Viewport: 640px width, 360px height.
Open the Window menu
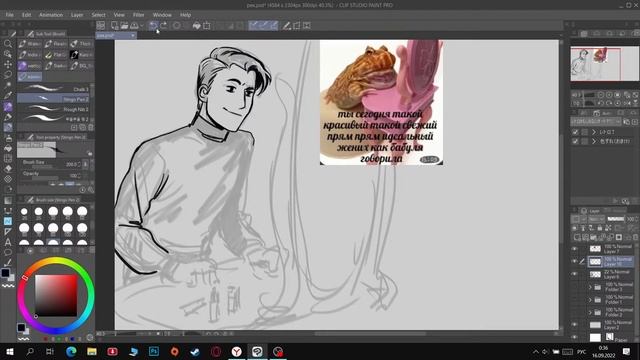162,15
